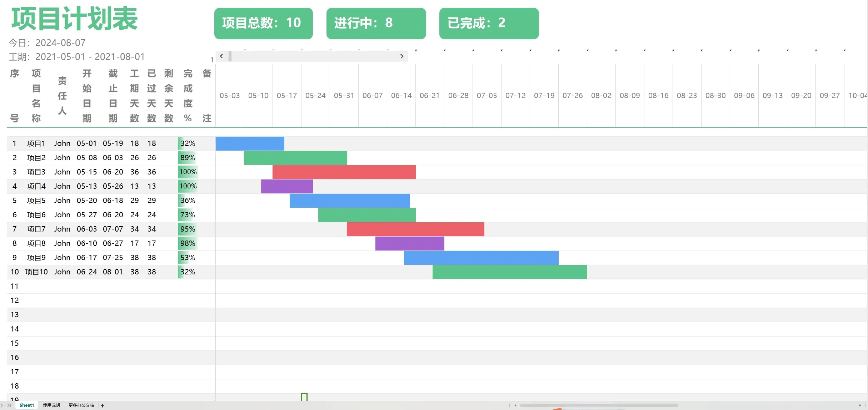This screenshot has height=410, width=868.
Task: Select the 项目总数: 10 summary box
Action: (264, 23)
